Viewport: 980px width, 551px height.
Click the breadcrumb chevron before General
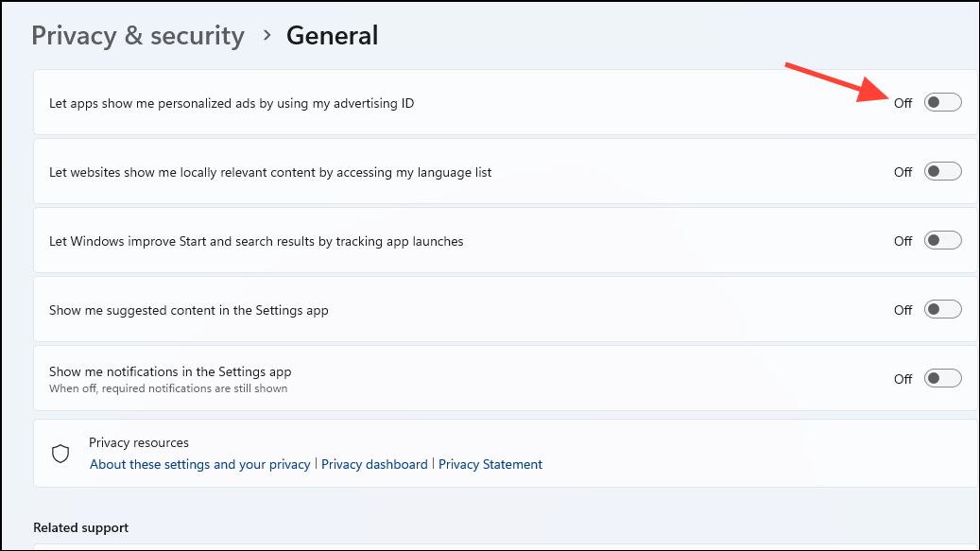coord(266,35)
